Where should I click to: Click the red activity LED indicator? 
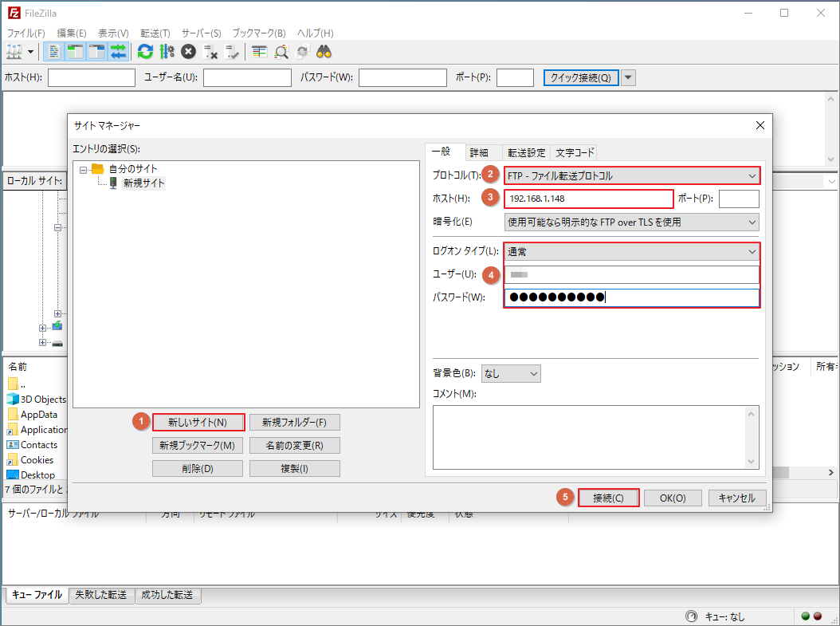[818, 616]
